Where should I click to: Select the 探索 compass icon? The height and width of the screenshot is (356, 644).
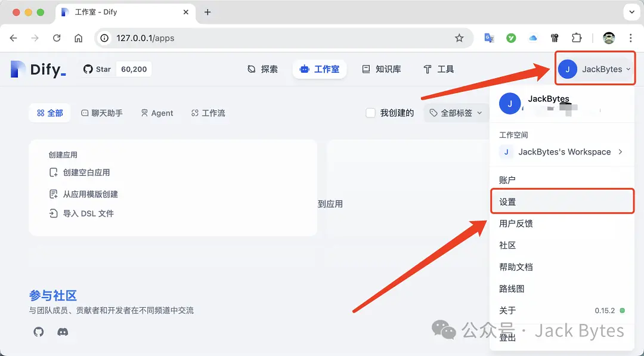[252, 69]
